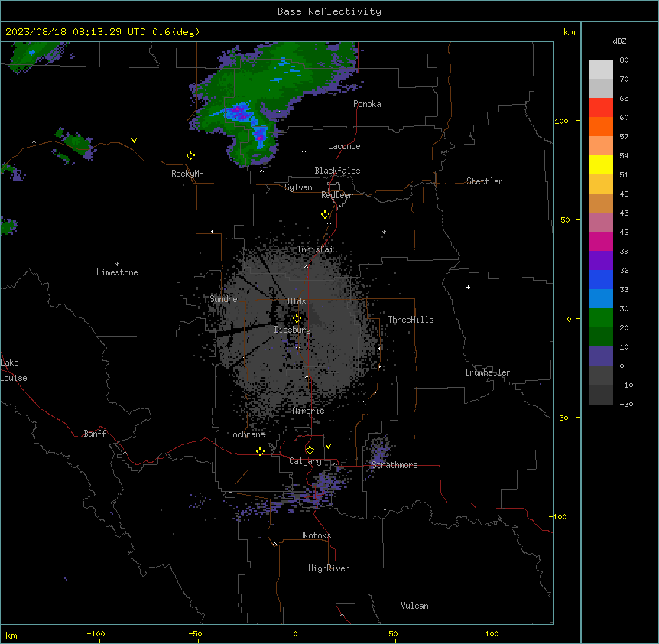Click the Didsbury town label
Image resolution: width=659 pixels, height=644 pixels.
[x=293, y=330]
